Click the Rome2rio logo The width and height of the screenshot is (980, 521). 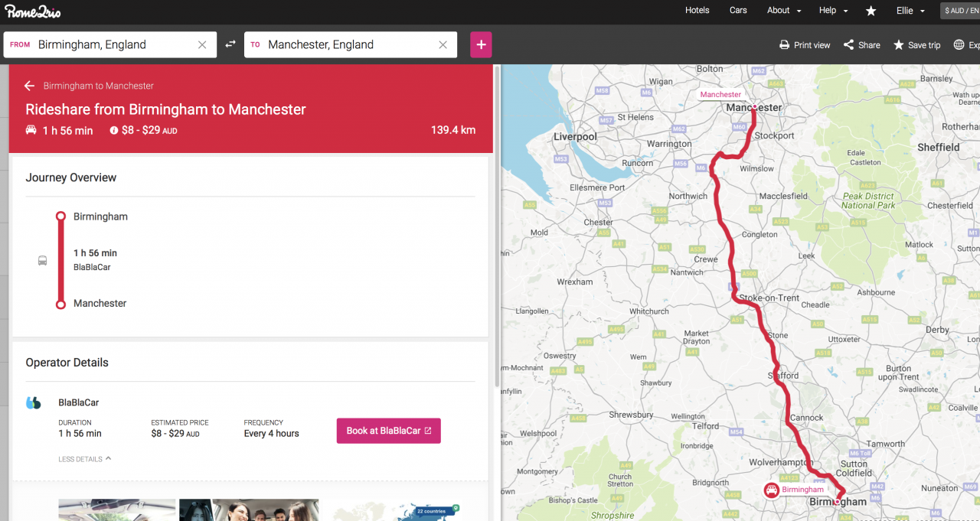click(x=33, y=11)
